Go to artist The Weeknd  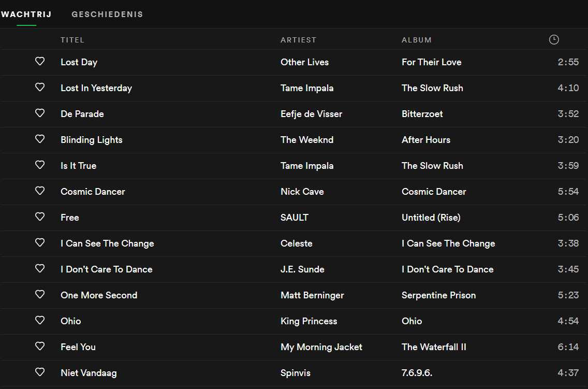tap(307, 140)
